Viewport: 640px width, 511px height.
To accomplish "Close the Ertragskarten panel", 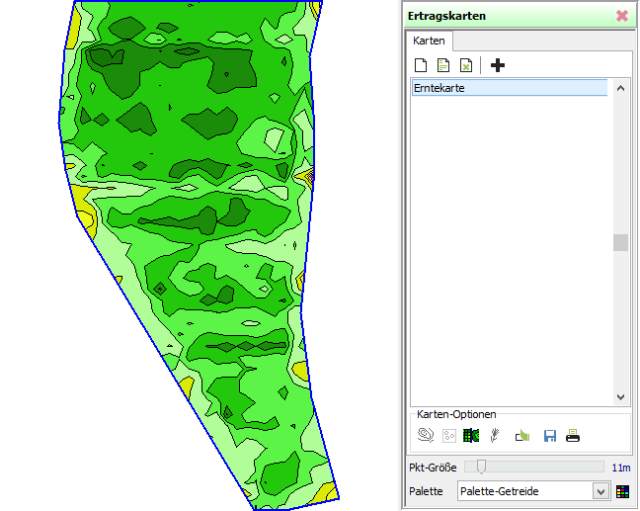I will pyautogui.click(x=622, y=15).
